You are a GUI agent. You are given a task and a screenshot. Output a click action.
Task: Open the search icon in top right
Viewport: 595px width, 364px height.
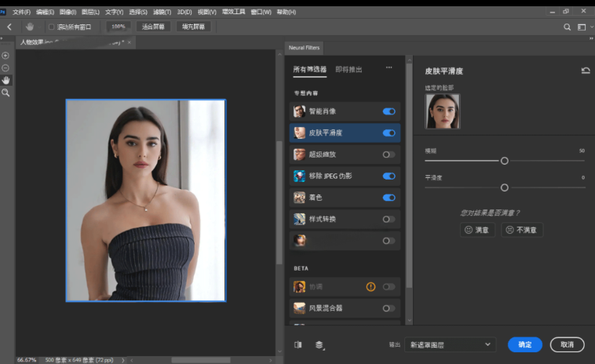click(x=568, y=27)
